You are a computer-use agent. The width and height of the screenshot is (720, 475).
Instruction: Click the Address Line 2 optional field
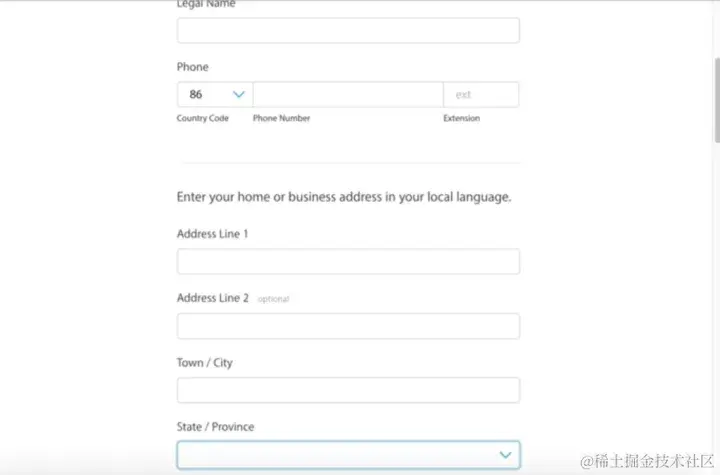coord(349,326)
